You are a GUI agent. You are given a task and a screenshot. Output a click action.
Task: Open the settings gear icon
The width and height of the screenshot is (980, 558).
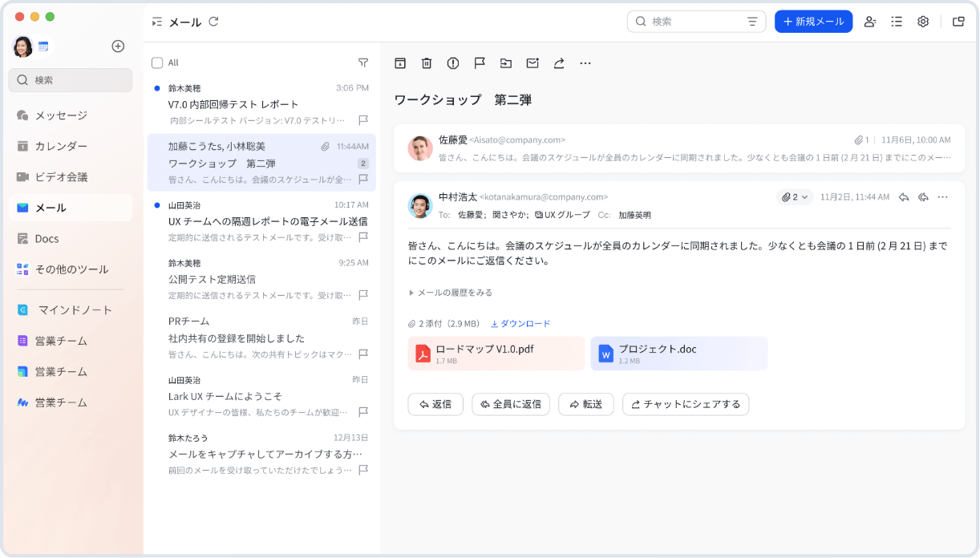tap(923, 22)
